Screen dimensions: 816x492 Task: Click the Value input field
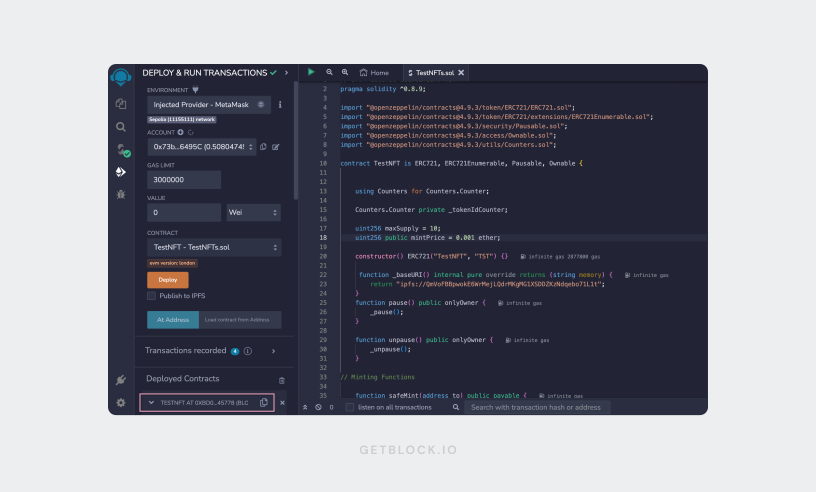coord(184,212)
